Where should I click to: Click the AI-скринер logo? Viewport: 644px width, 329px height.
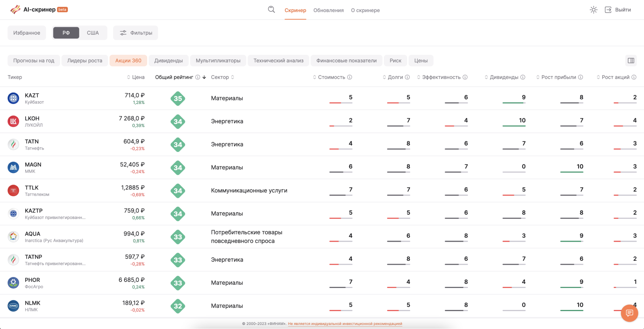39,9
